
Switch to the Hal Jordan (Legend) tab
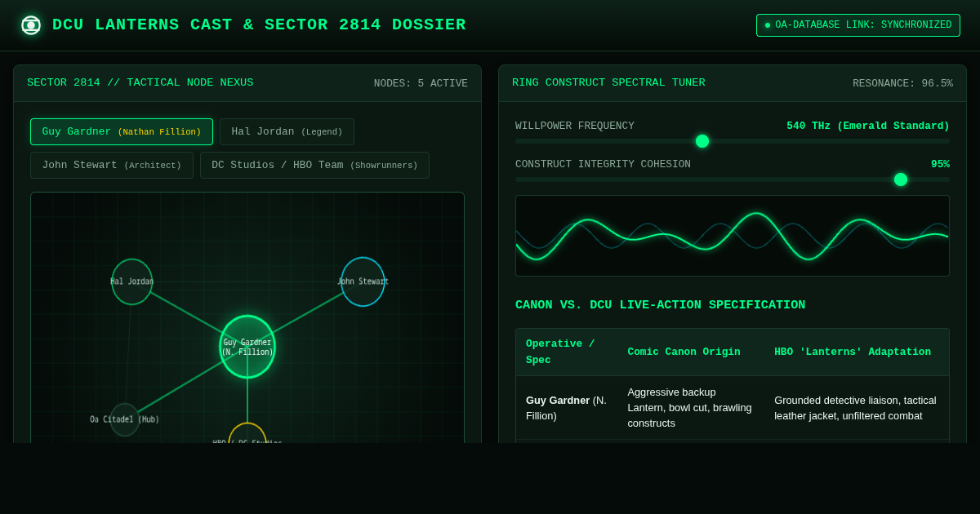[287, 131]
